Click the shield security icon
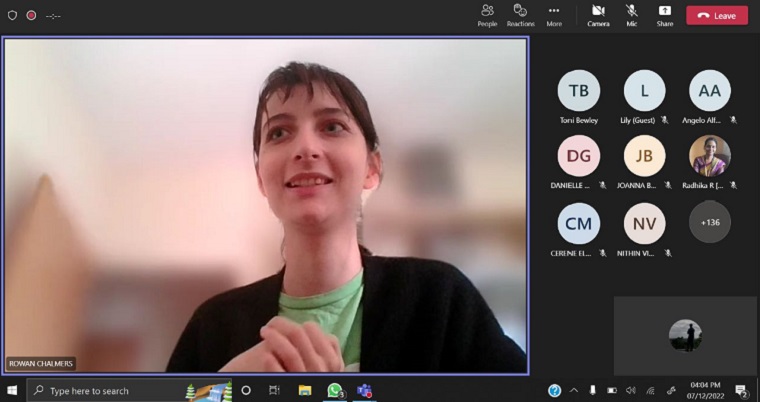 click(x=12, y=15)
